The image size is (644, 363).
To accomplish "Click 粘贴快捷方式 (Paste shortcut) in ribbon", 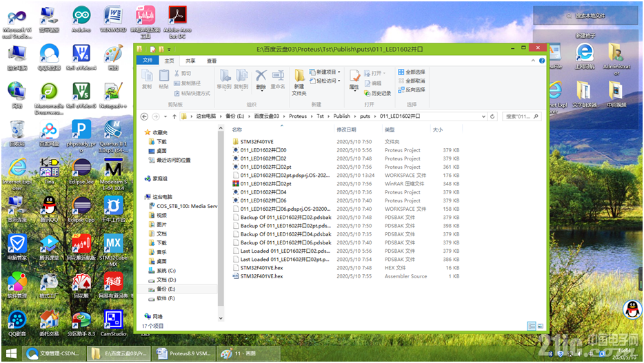I will point(192,94).
